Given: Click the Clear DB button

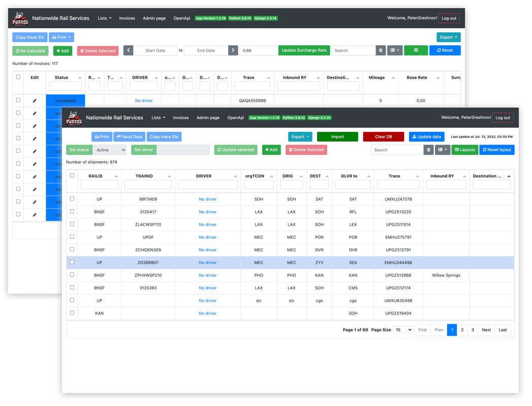Looking at the screenshot, I should point(383,137).
